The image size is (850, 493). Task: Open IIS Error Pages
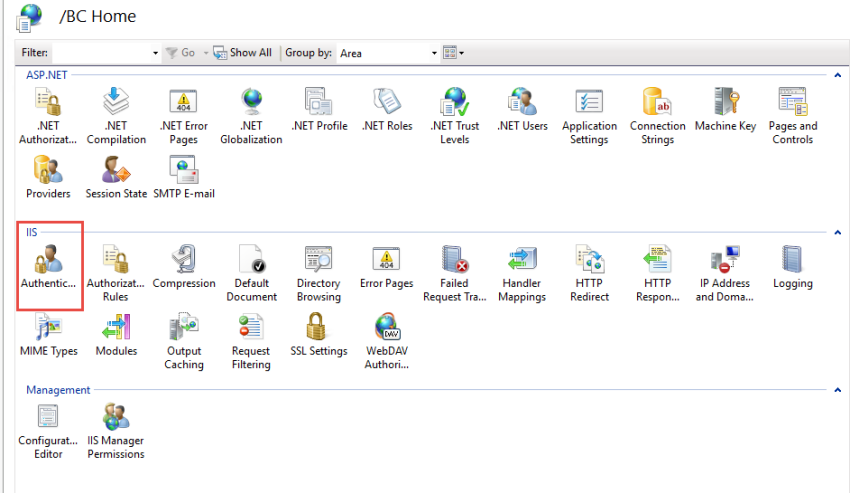pyautogui.click(x=387, y=267)
